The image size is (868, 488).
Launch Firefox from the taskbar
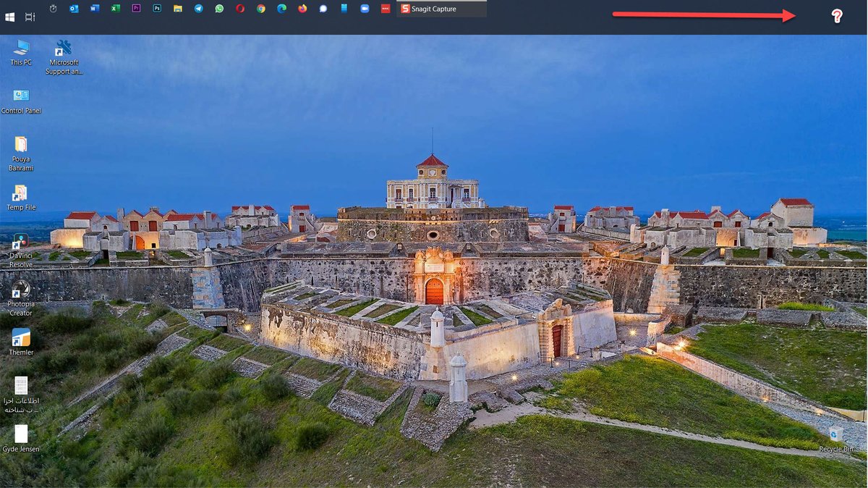click(302, 9)
